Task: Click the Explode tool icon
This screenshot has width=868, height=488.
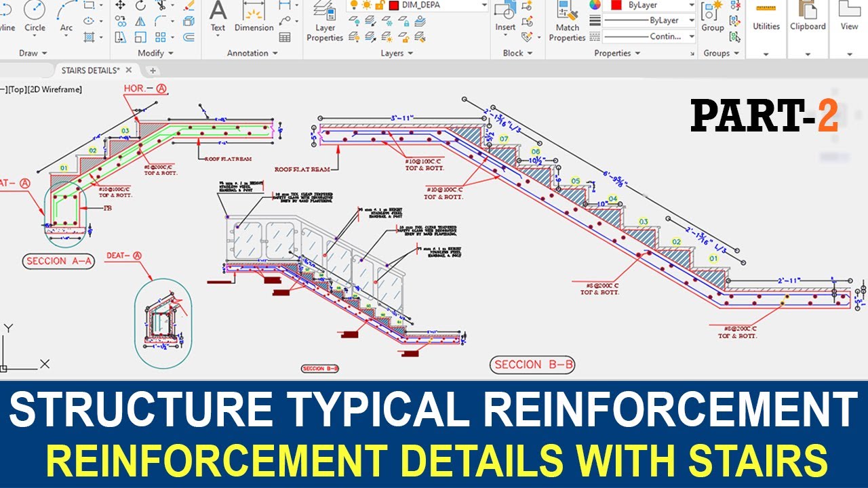Action: pos(189,21)
